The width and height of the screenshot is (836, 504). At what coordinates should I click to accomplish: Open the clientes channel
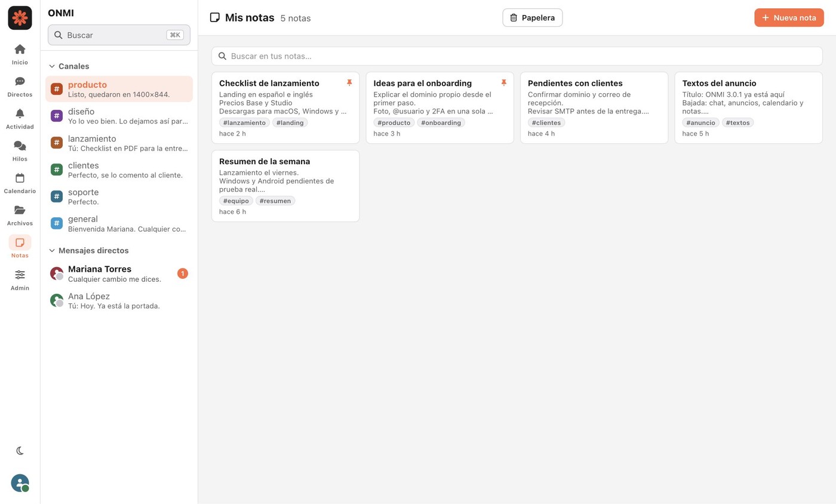119,170
